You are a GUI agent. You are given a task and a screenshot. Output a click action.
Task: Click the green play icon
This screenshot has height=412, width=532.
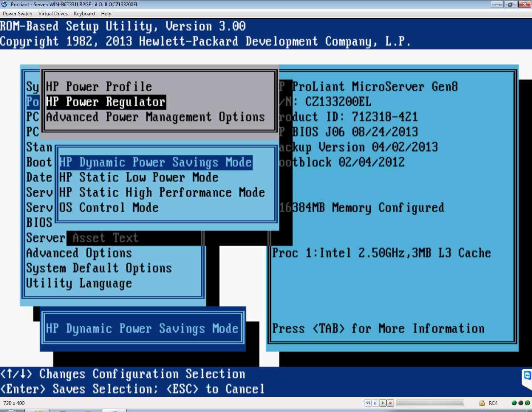click(383, 403)
